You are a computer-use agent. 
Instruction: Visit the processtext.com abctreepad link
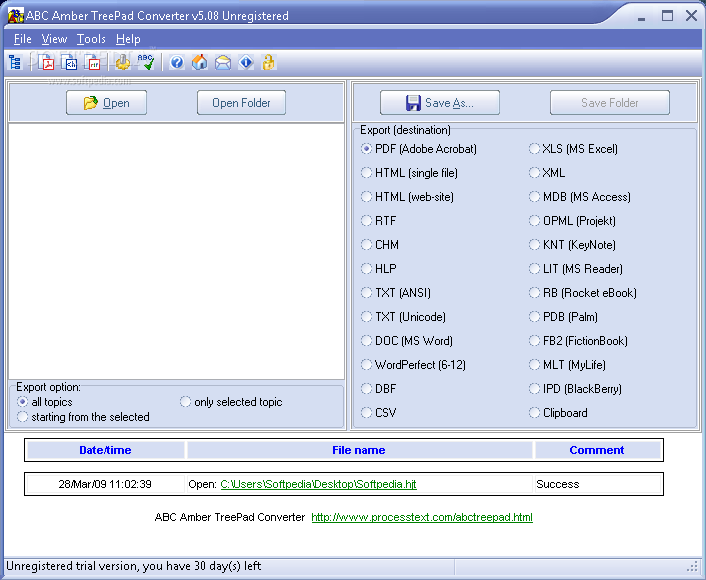[422, 517]
